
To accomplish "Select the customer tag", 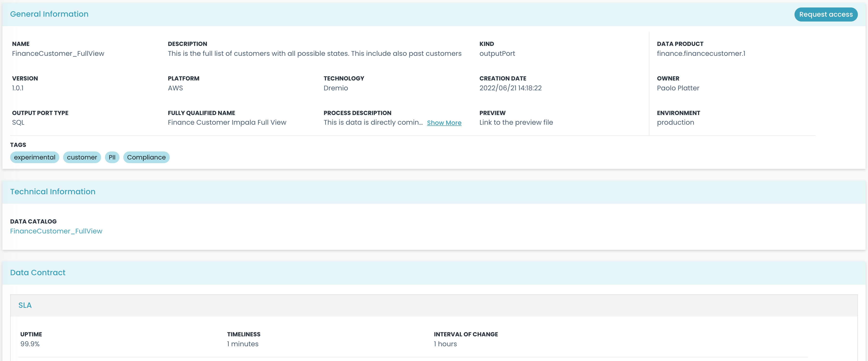I will (82, 157).
